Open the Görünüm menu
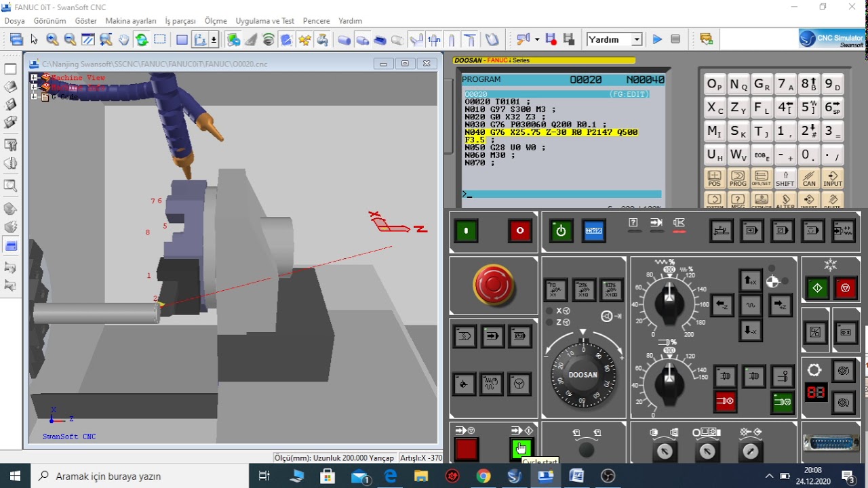The width and height of the screenshot is (868, 488). click(50, 21)
